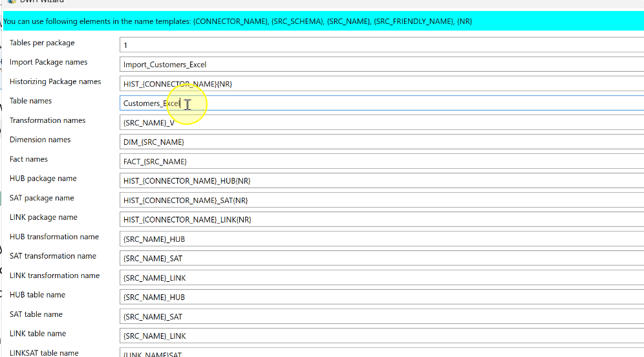Click the 'SAT package name' label

coord(41,198)
